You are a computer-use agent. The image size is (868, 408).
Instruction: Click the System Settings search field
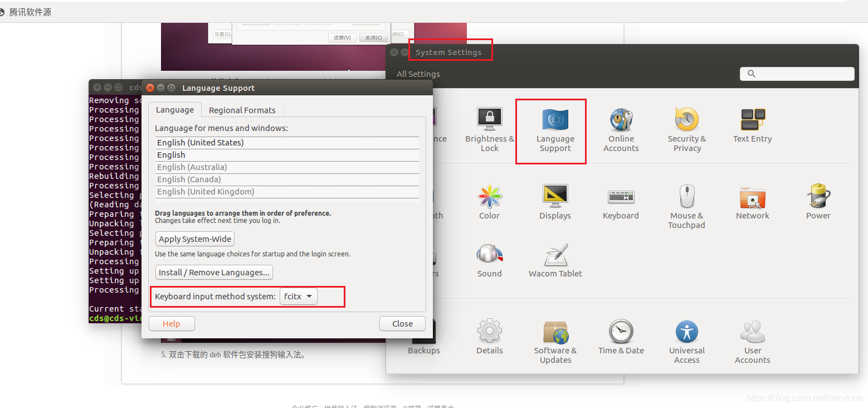(x=797, y=74)
